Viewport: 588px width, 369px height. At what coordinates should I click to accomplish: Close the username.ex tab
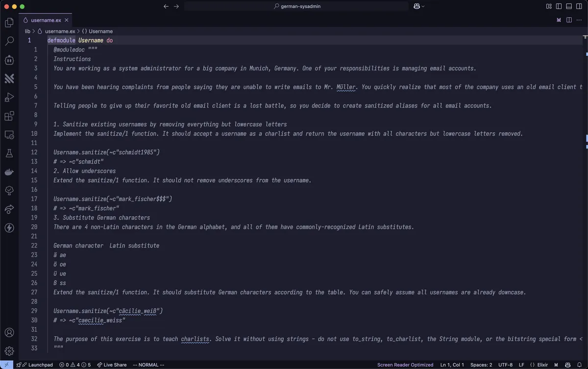point(67,20)
